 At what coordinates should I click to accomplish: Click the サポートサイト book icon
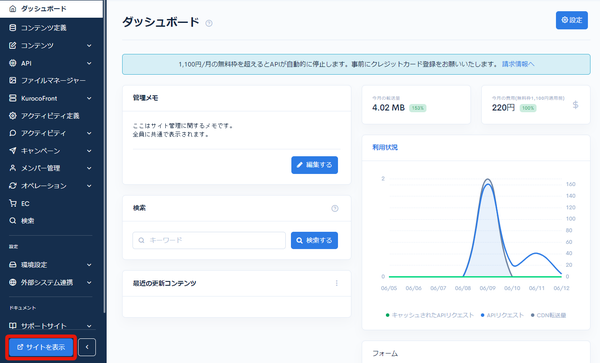coord(13,326)
